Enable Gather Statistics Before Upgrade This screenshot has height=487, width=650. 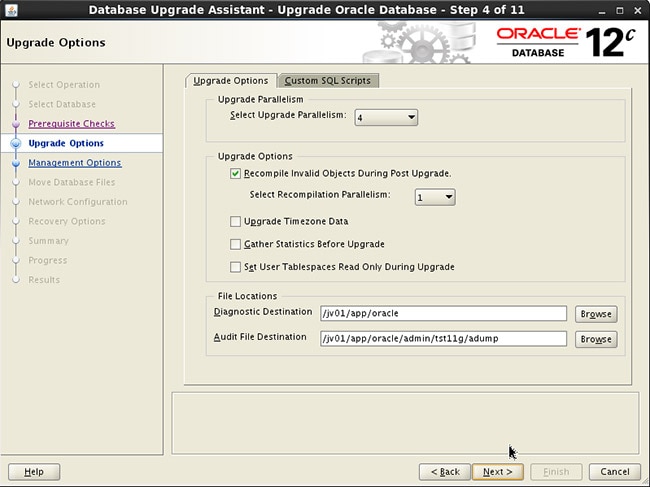(x=235, y=244)
